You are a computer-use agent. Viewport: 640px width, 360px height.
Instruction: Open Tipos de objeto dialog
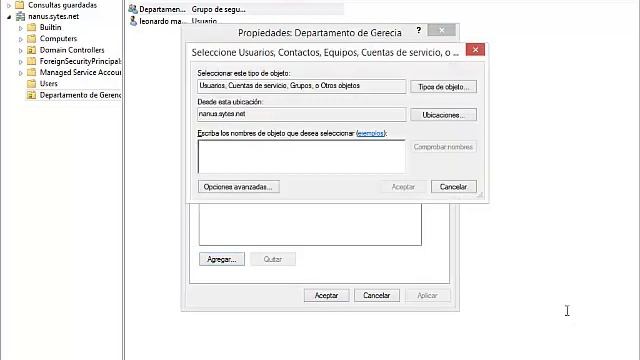click(443, 87)
